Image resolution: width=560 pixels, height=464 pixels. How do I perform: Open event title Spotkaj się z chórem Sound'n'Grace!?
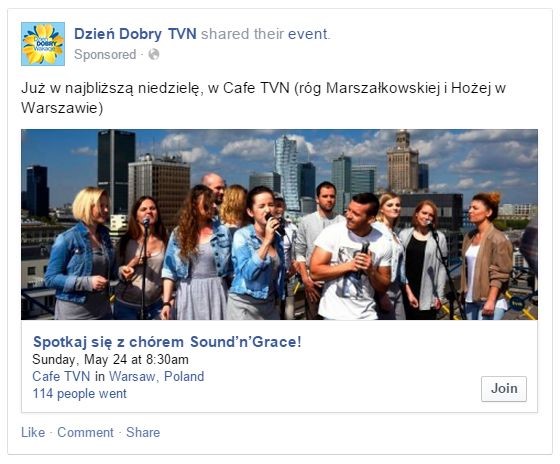[x=168, y=342]
